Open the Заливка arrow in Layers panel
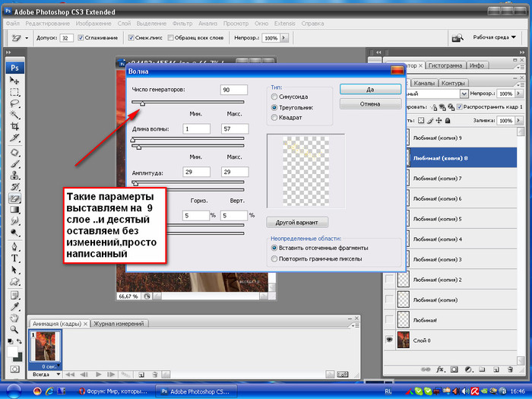 518,120
